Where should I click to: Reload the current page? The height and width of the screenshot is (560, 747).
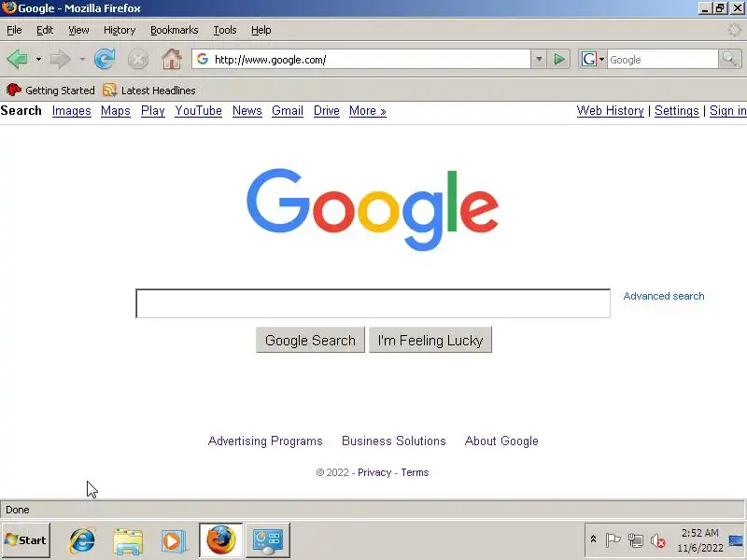[x=105, y=60]
